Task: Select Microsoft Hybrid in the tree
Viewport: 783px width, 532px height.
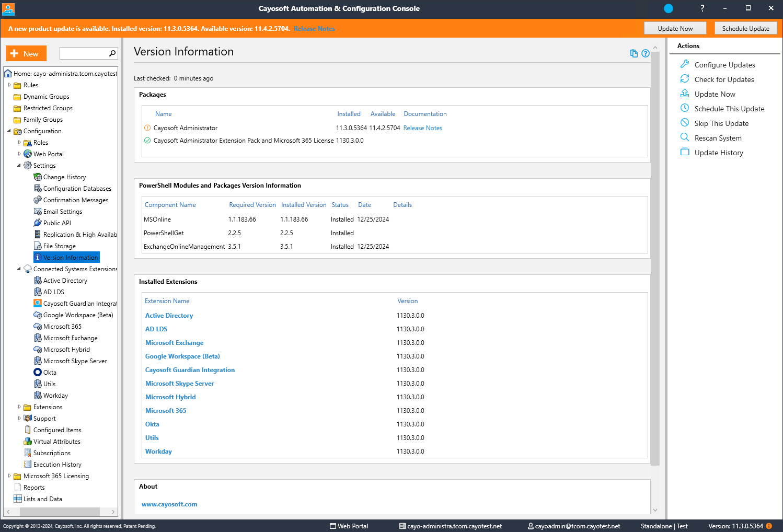Action: coord(66,350)
